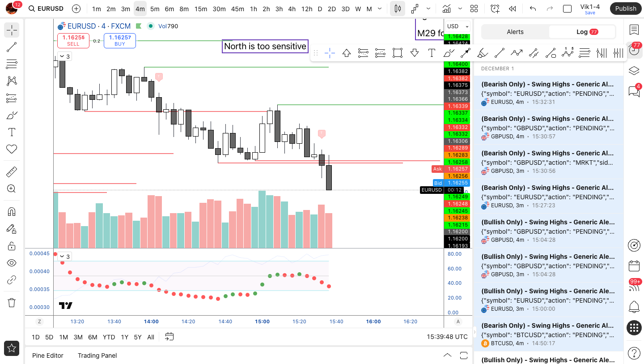
Task: Click the add symbol plus icon next to EURUSD
Action: tap(76, 9)
